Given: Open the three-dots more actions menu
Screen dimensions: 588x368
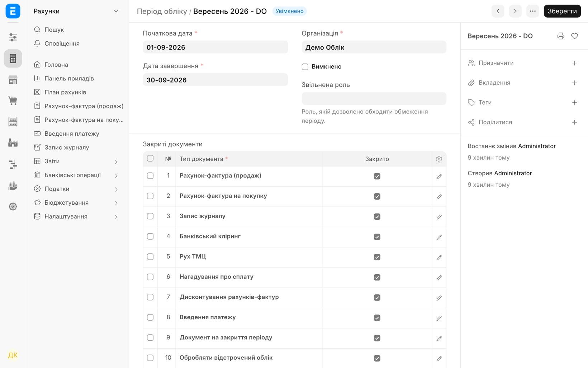Looking at the screenshot, I should 533,11.
